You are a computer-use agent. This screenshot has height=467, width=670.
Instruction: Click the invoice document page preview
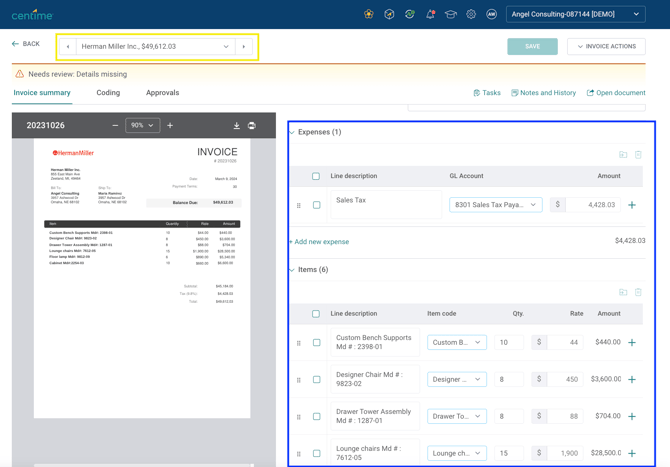(x=142, y=278)
